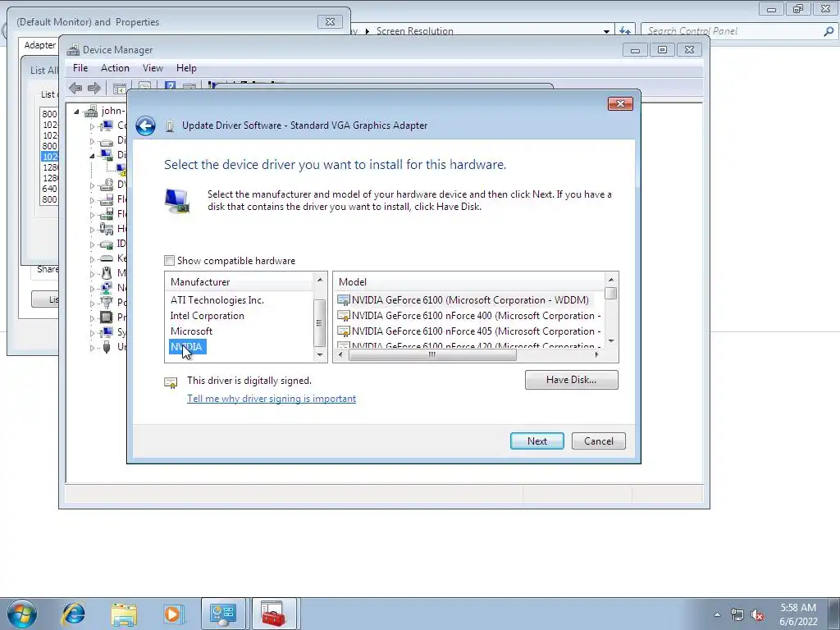Select the network adapters icon in the device tree
The height and width of the screenshot is (630, 840).
click(x=107, y=288)
